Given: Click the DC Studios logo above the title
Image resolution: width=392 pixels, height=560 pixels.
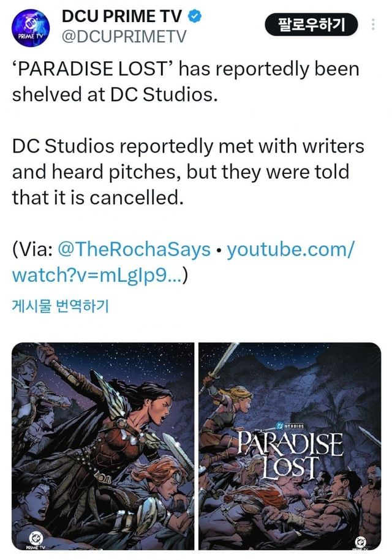Looking at the screenshot, I should (290, 426).
